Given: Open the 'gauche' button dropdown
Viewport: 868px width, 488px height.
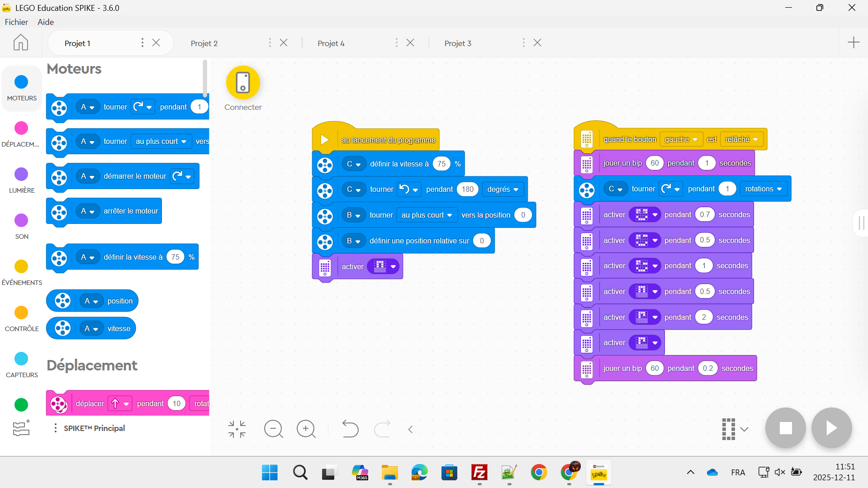Looking at the screenshot, I should [680, 139].
